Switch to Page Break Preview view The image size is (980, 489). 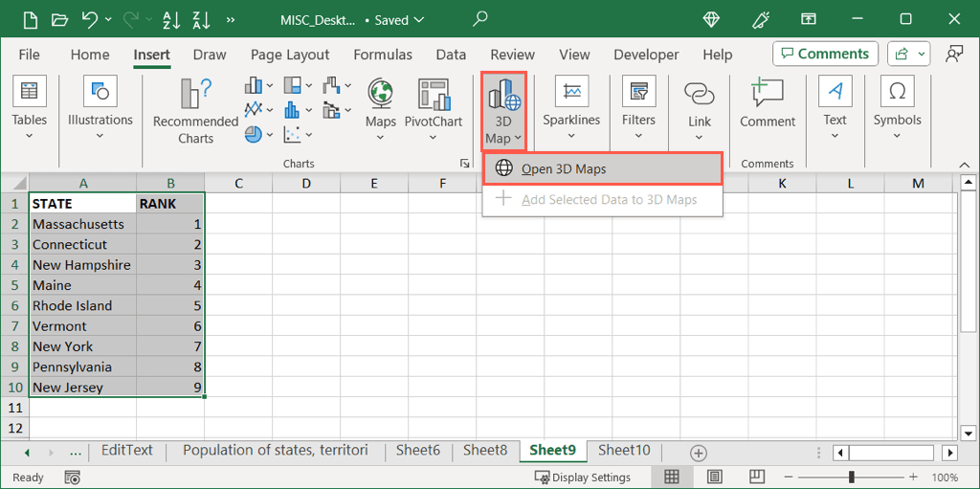pyautogui.click(x=754, y=477)
